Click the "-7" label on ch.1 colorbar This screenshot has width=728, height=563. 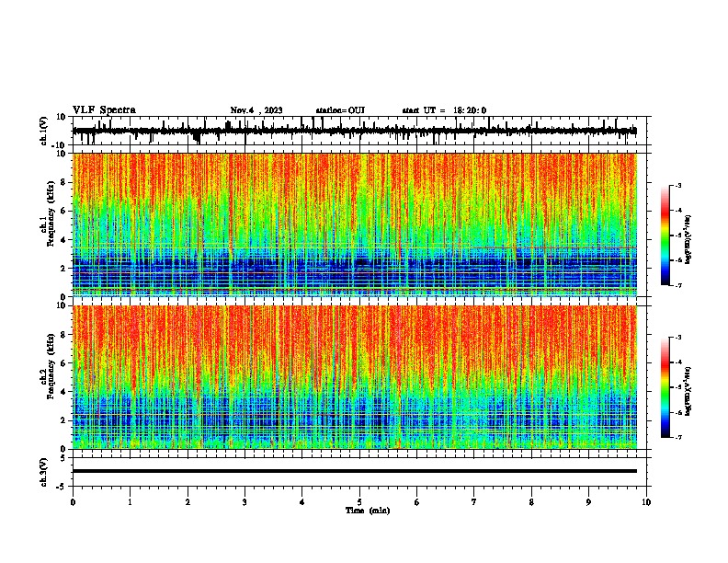[x=678, y=285]
